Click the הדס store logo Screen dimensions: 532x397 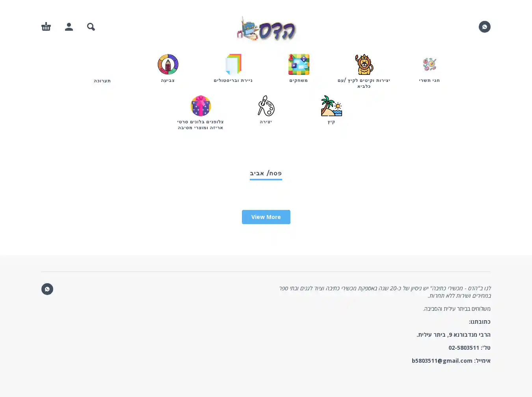coord(266,29)
